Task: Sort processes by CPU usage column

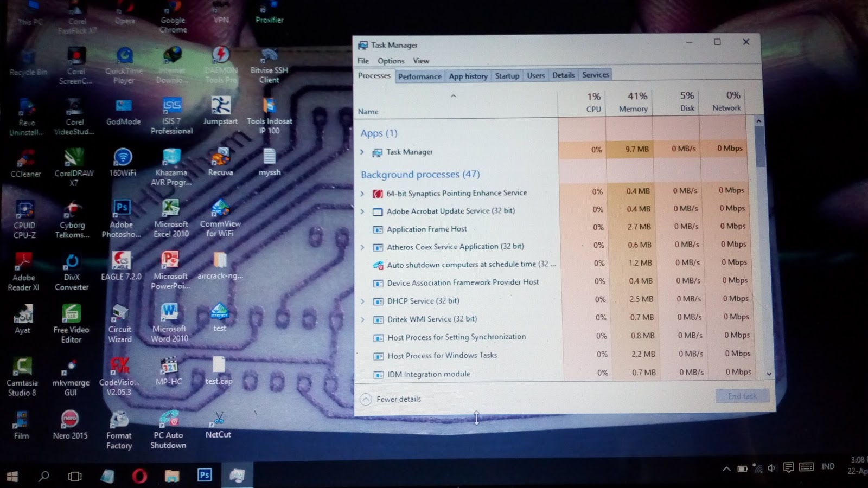Action: 582,102
